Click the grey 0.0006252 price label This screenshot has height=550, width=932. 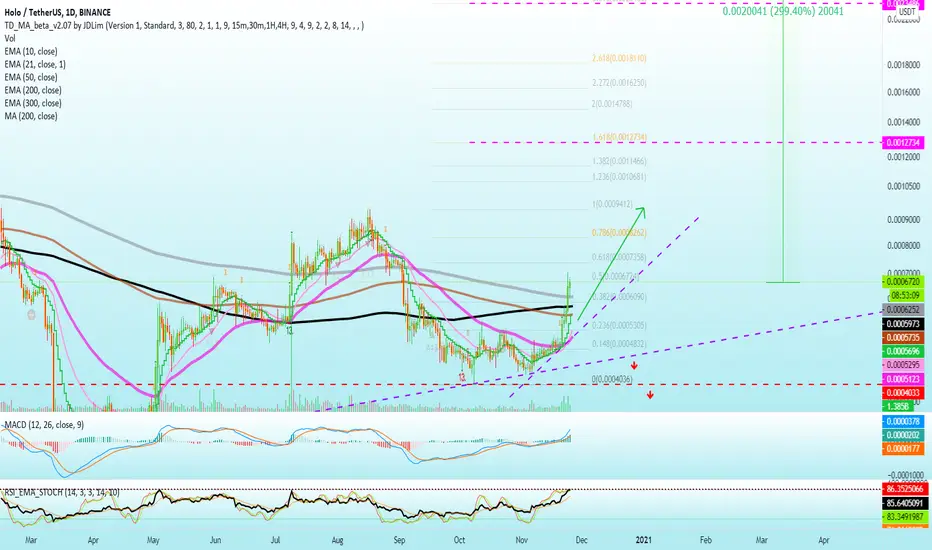[903, 310]
